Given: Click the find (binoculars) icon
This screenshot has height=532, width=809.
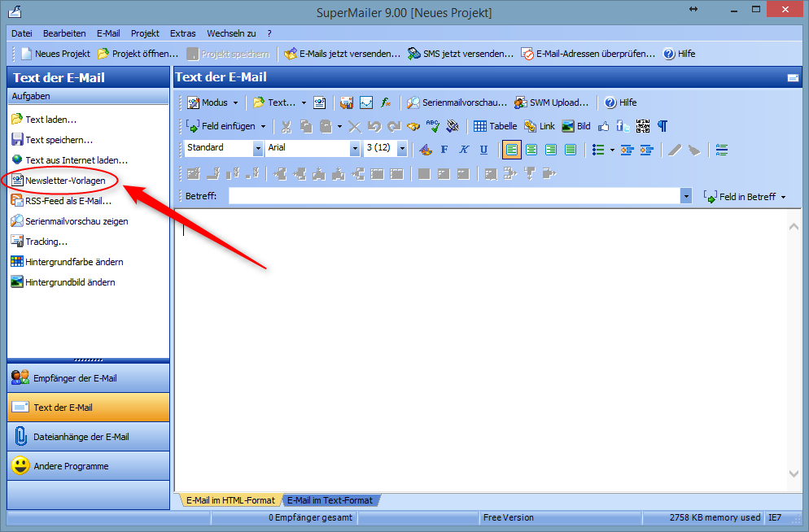Looking at the screenshot, I should [x=413, y=126].
